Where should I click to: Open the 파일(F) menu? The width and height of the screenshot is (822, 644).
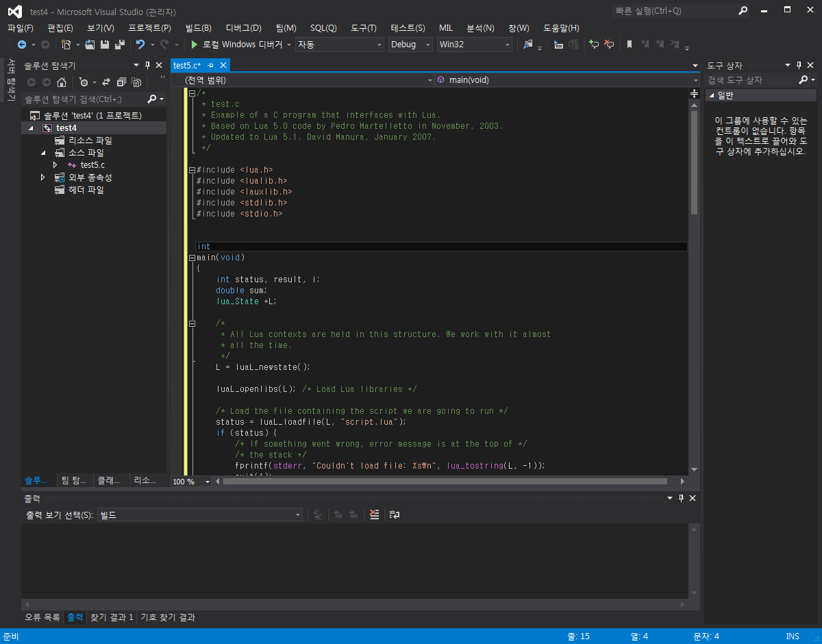(21, 28)
